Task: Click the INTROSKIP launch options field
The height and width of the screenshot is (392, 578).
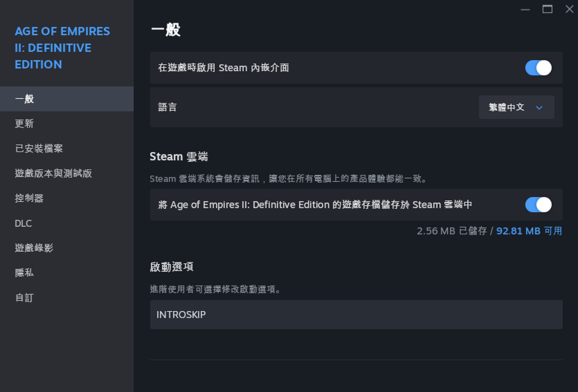Action: 356,314
